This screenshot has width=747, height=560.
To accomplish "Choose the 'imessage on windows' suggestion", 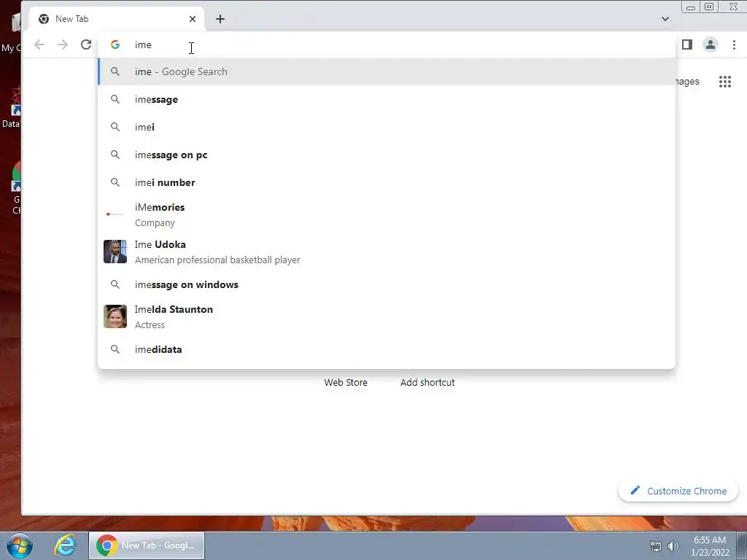I will pos(387,285).
